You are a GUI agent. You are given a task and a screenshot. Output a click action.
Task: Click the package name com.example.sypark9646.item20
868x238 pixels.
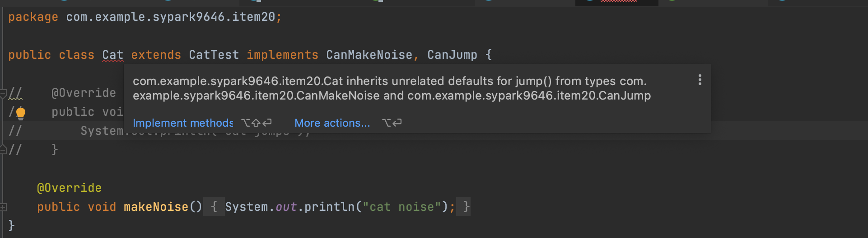coord(170,17)
